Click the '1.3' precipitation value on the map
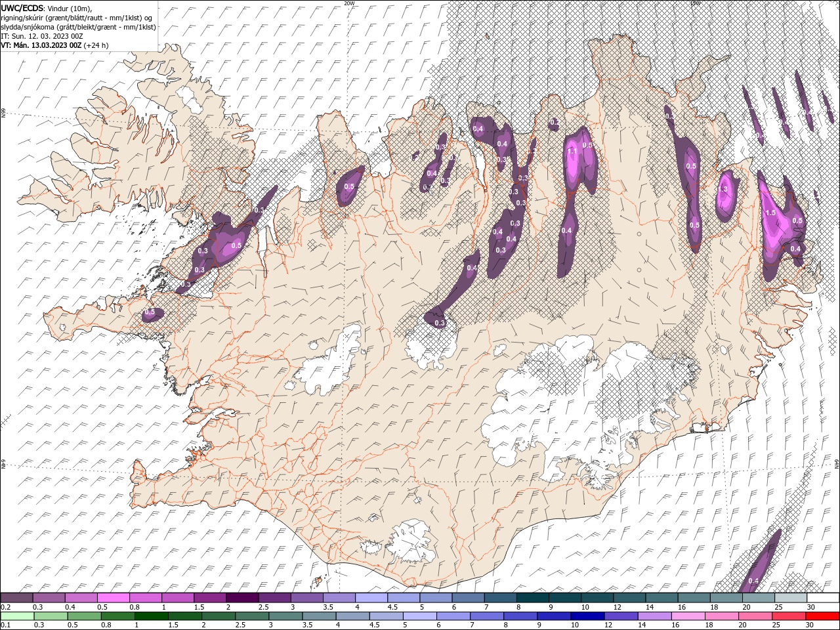Viewport: 840px width, 630px height. (723, 189)
